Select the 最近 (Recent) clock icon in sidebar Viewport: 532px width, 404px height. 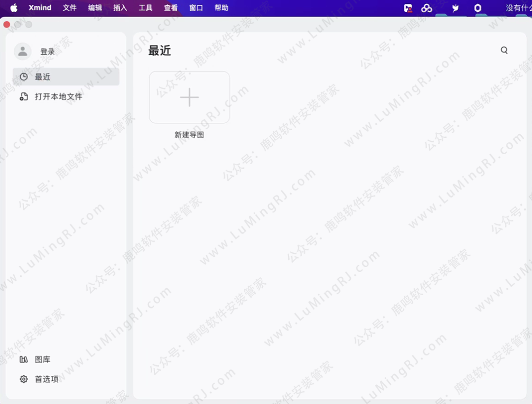24,76
